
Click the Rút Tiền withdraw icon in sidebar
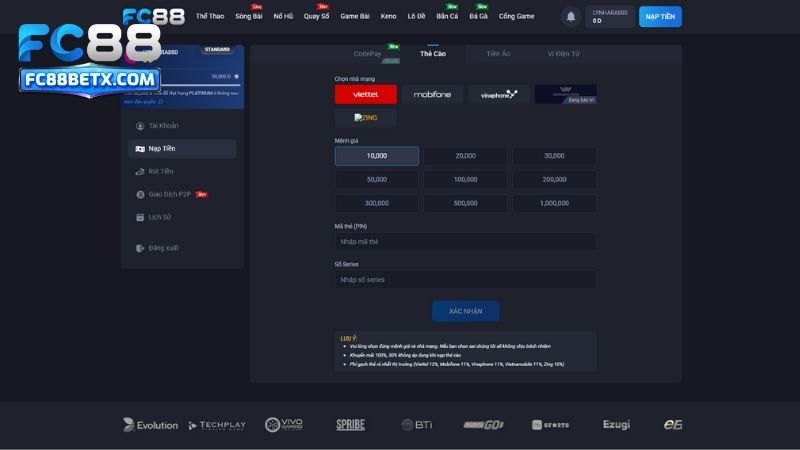140,171
